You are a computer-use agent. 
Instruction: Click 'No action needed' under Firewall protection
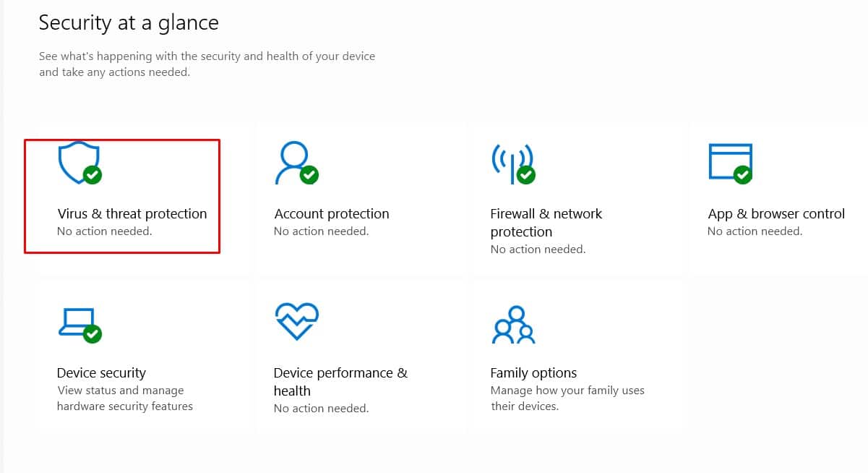click(x=538, y=250)
